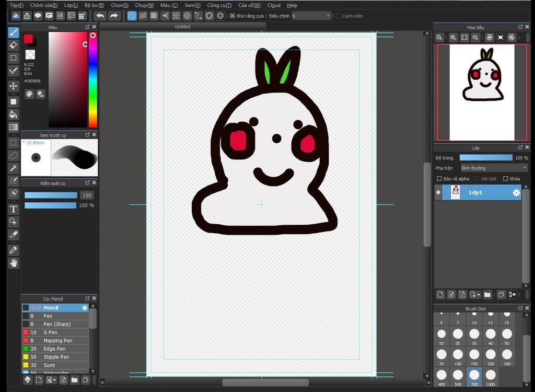This screenshot has height=392, width=535.
Task: Open the Công cụ menu
Action: (x=219, y=5)
